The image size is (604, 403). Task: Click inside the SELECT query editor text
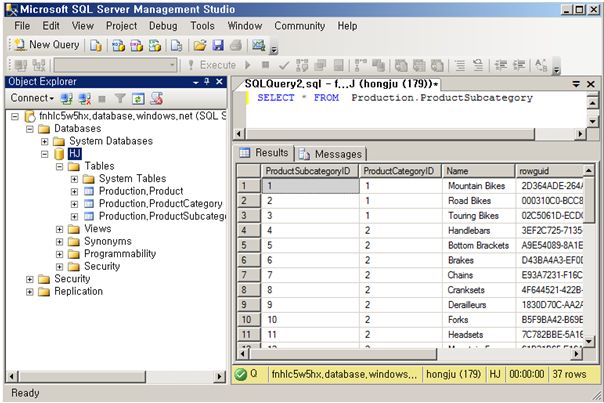click(x=395, y=98)
